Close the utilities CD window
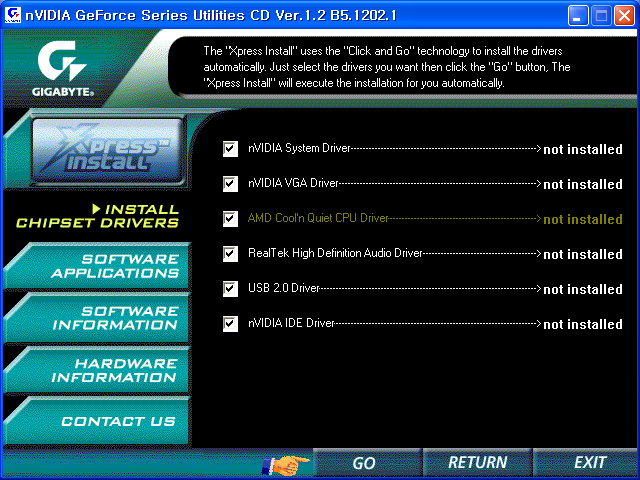 click(624, 16)
